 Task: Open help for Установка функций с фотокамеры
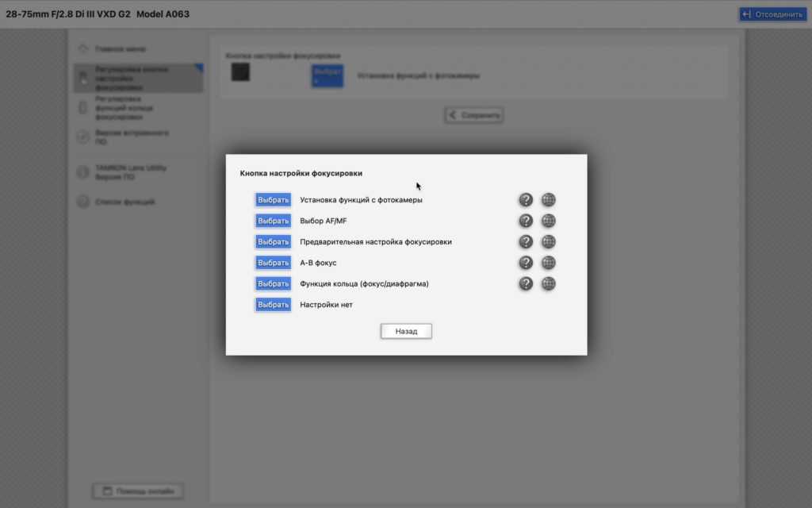525,200
